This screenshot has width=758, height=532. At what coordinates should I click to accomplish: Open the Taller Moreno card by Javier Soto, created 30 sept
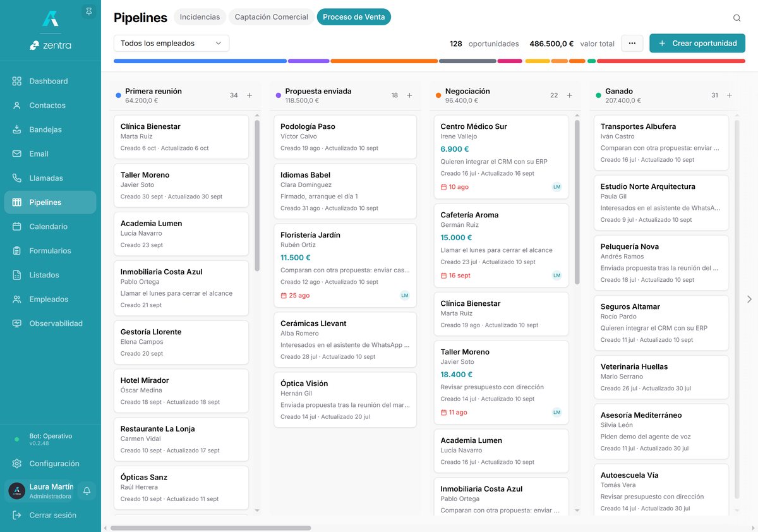(181, 185)
